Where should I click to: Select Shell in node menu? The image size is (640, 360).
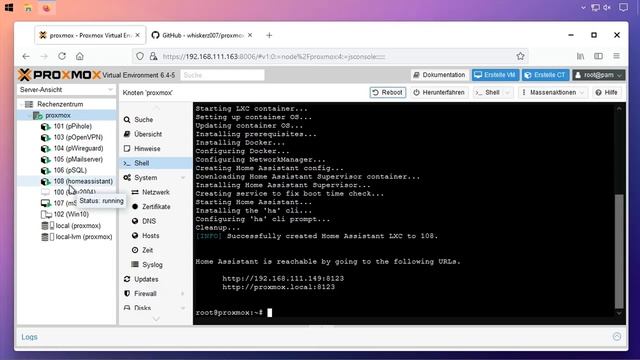coord(156,163)
